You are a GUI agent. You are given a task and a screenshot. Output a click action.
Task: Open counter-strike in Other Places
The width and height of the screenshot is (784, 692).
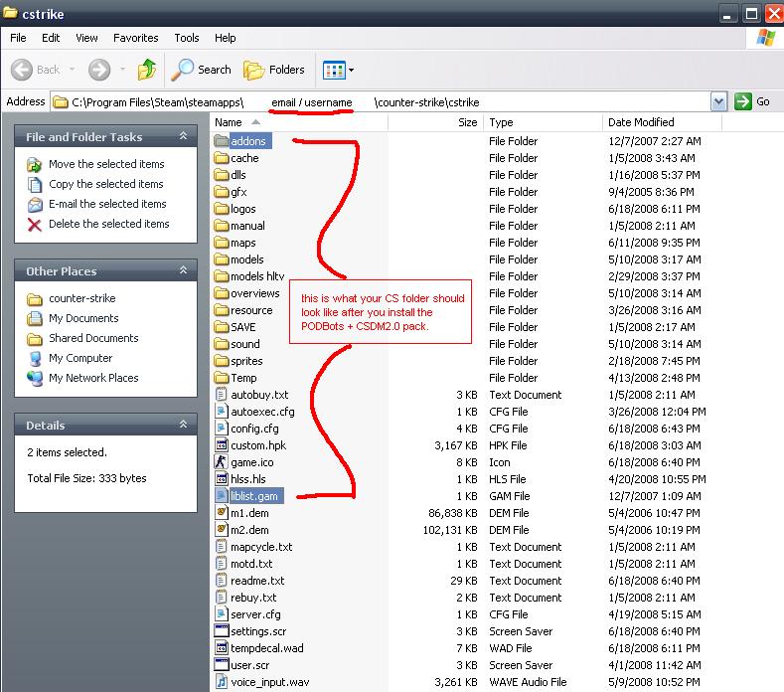[82, 298]
